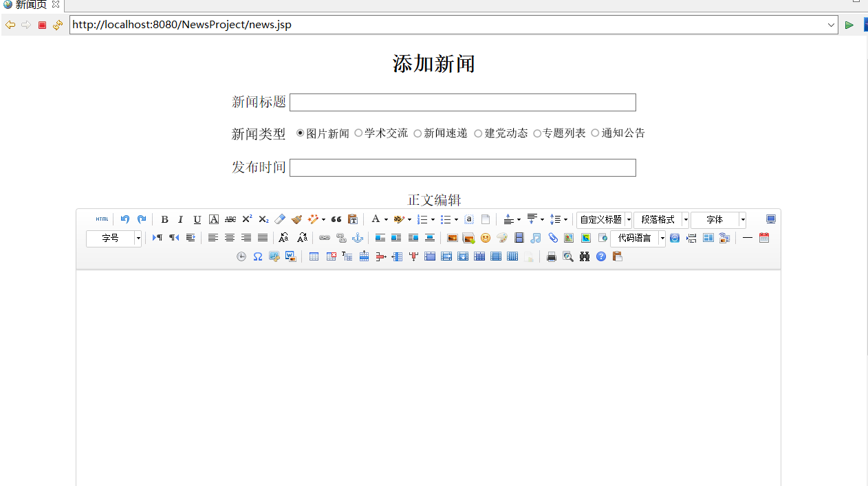The image size is (868, 486).
Task: Expand unordered list style dropdown
Action: point(456,220)
